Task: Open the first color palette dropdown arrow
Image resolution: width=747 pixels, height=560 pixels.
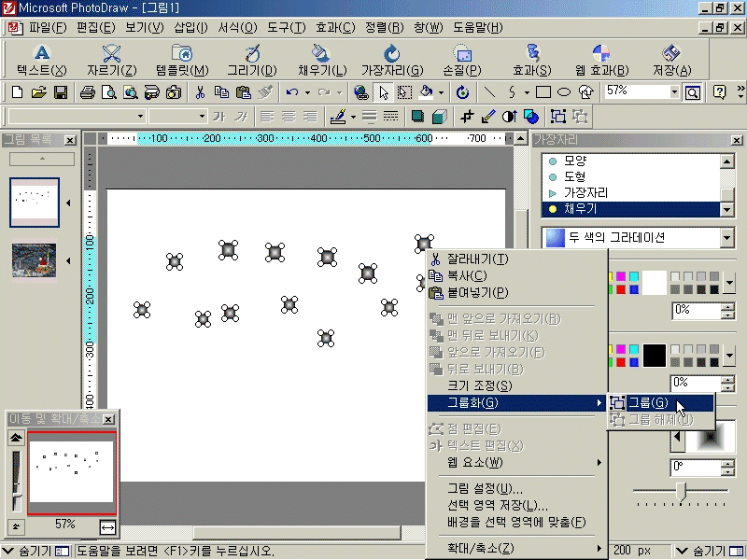Action: coord(729,283)
